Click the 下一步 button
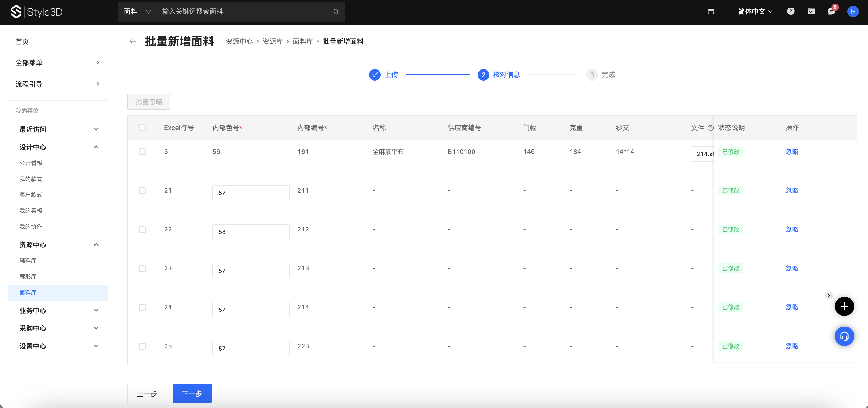Viewport: 868px width, 408px height. click(x=192, y=393)
